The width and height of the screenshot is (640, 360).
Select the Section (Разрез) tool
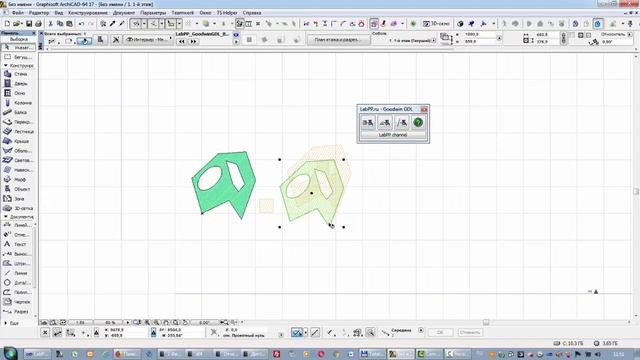coord(18,311)
